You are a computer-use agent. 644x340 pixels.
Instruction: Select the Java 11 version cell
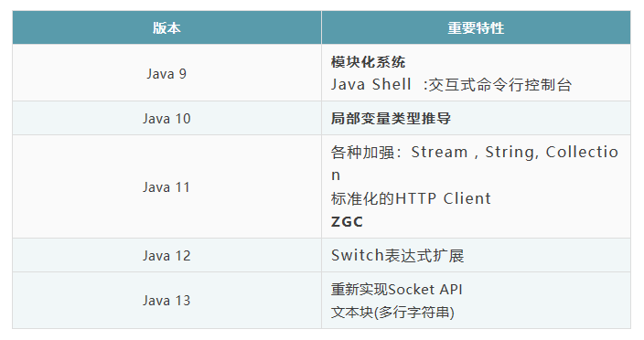166,187
